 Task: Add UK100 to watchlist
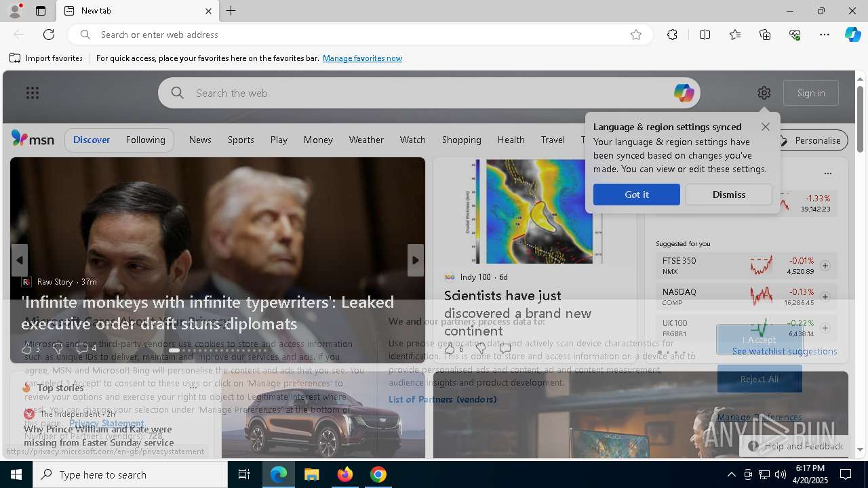tap(825, 328)
